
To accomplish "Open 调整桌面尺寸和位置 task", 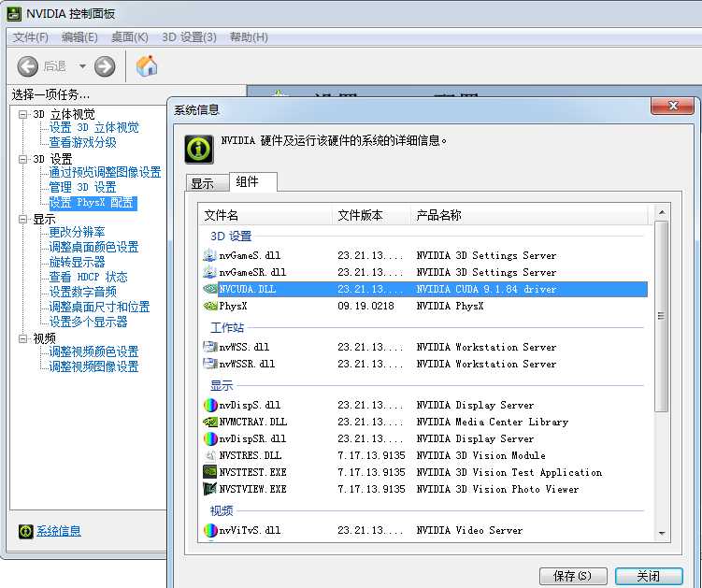I will click(x=99, y=307).
